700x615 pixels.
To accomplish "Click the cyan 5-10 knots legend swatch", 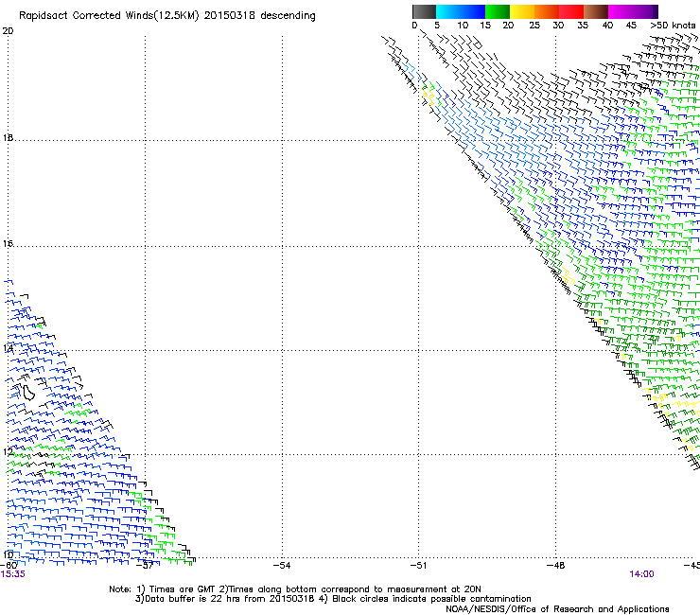I will [x=448, y=11].
